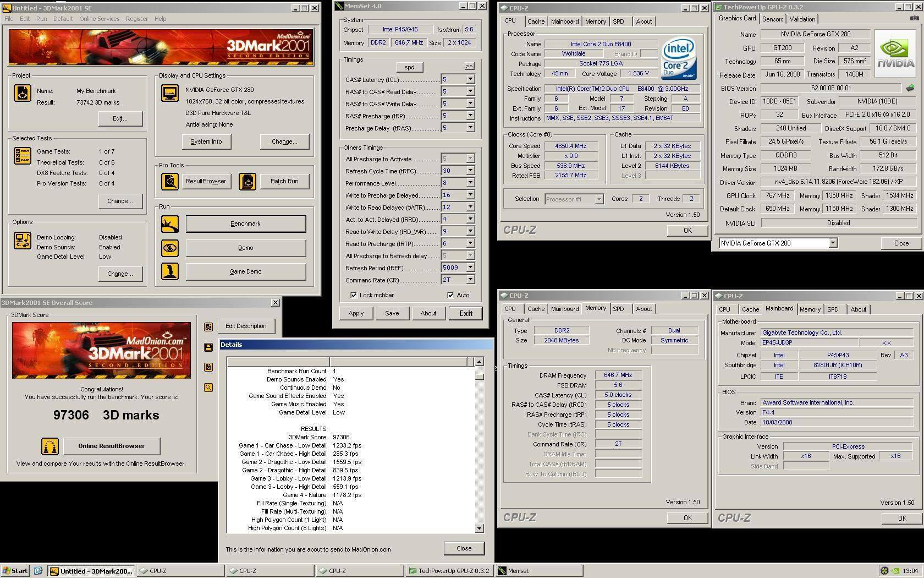Click the Options icon in 3DMark2001
Viewport: 924px width, 578px height.
[23, 241]
